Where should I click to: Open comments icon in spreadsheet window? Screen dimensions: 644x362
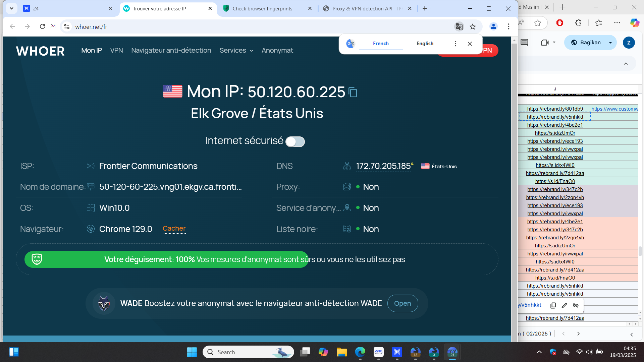point(524,43)
